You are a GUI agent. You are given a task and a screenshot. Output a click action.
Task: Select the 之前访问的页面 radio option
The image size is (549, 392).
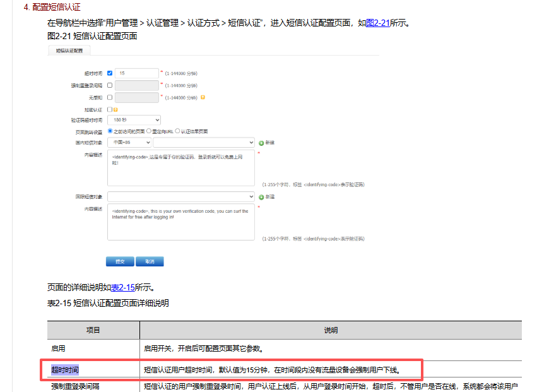(110, 131)
